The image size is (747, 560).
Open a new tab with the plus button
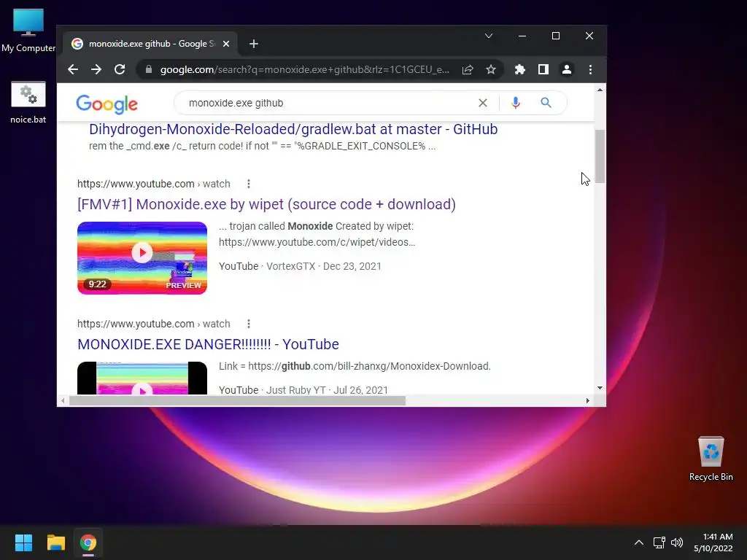[x=254, y=44]
